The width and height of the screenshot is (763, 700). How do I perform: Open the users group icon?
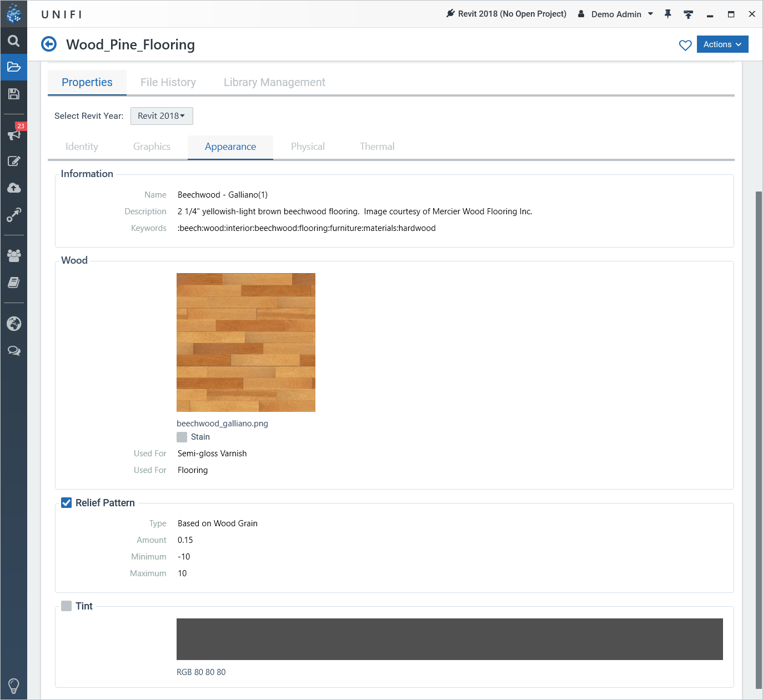14,255
